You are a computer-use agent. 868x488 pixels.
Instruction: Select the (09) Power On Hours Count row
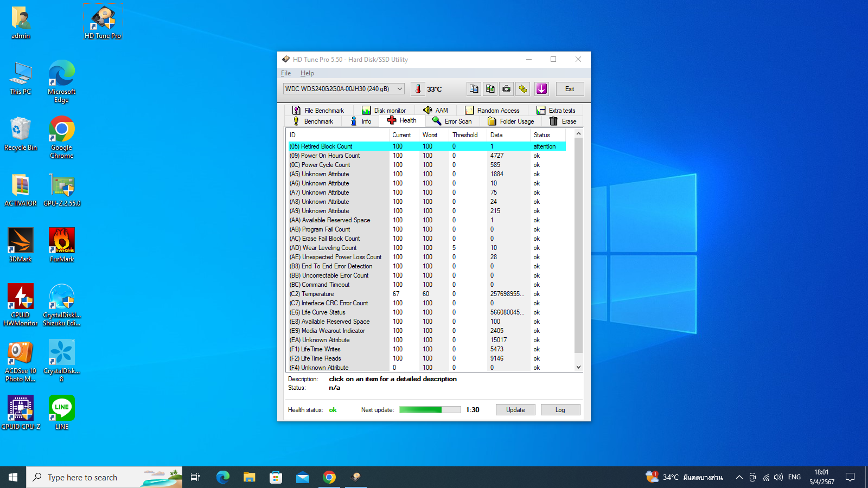pyautogui.click(x=427, y=156)
